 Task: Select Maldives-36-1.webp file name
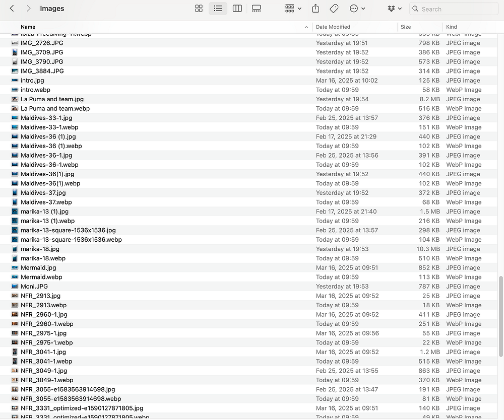click(49, 164)
